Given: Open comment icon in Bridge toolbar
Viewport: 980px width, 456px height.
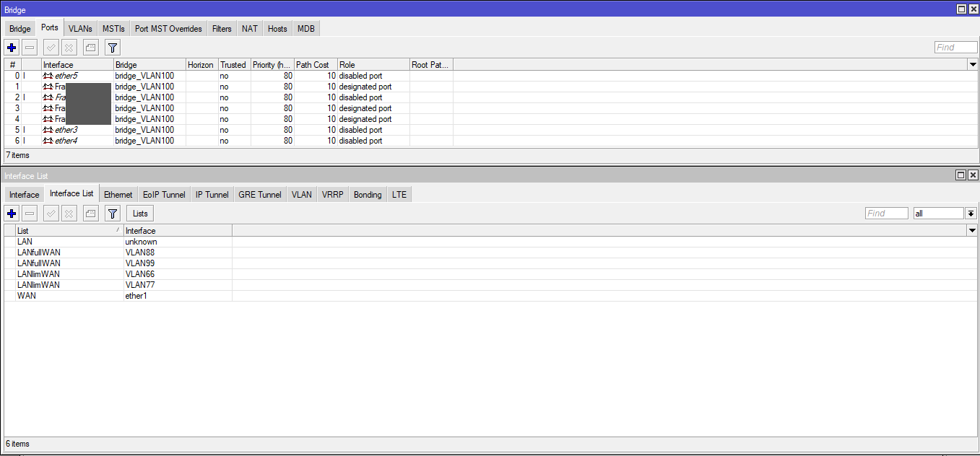Looking at the screenshot, I should tap(90, 48).
